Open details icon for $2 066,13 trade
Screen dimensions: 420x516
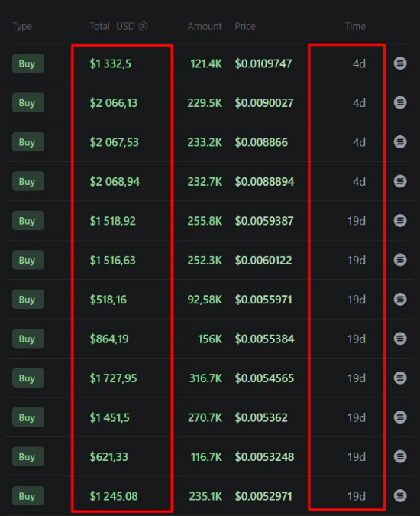tap(400, 102)
